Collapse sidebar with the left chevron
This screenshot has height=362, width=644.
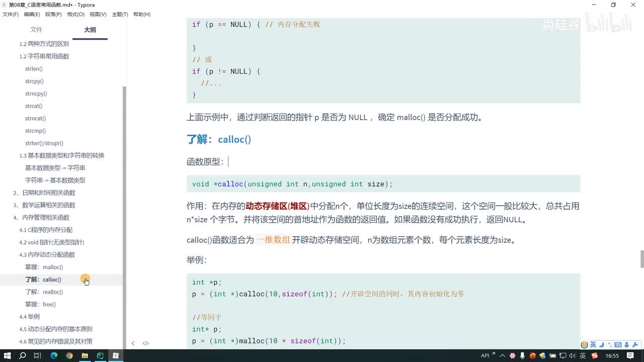(x=133, y=343)
